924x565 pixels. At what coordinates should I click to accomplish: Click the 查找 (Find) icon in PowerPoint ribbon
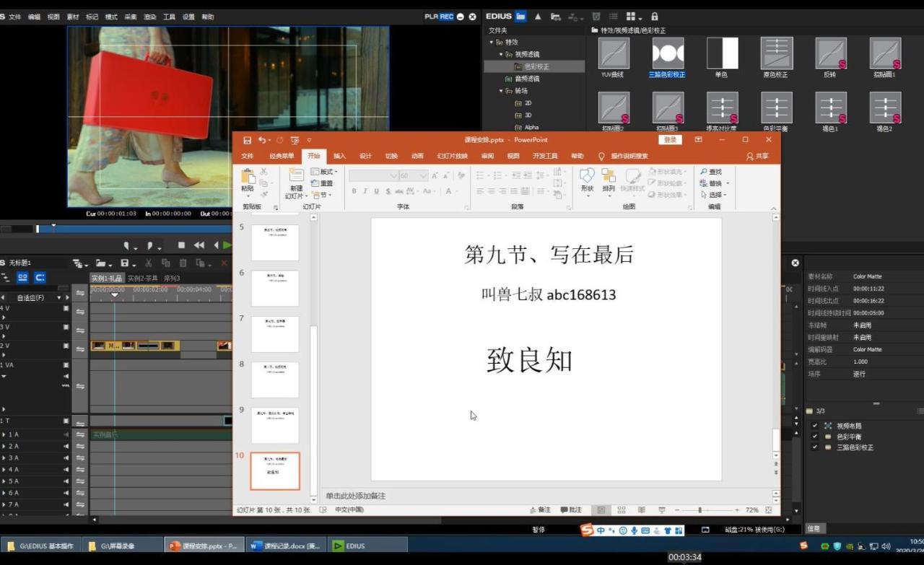click(x=710, y=172)
